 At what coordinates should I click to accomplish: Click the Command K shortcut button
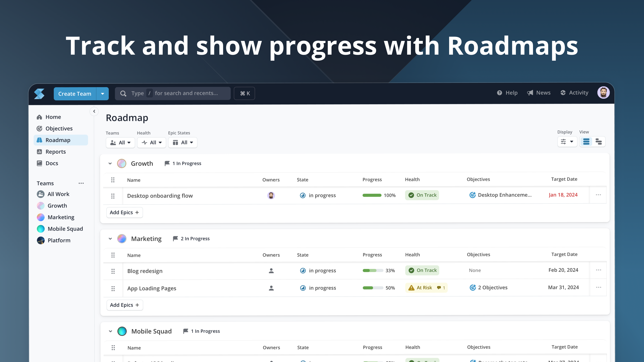click(245, 94)
